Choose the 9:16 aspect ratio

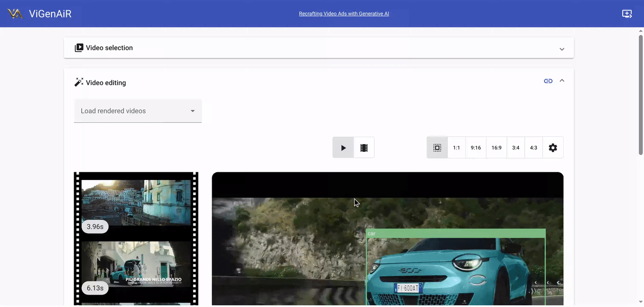(476, 148)
